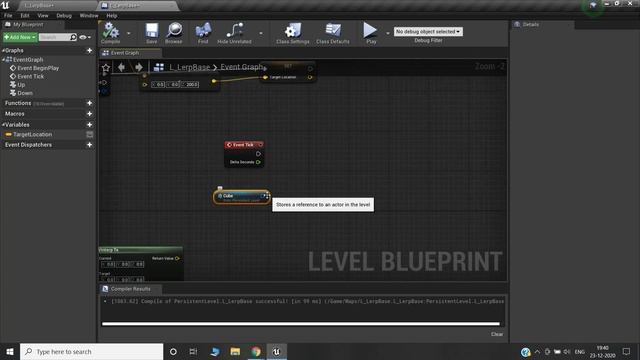Image resolution: width=640 pixels, height=360 pixels.
Task: Open the View menu
Action: (43, 16)
